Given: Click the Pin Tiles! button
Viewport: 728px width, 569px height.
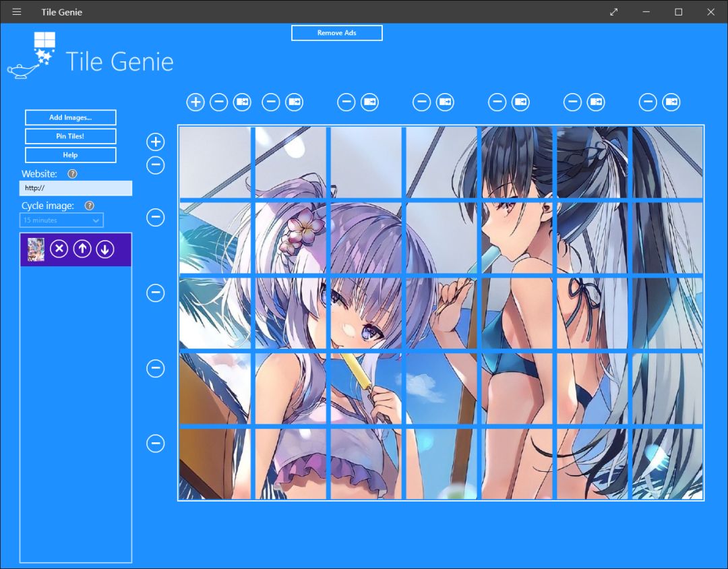Looking at the screenshot, I should (71, 136).
